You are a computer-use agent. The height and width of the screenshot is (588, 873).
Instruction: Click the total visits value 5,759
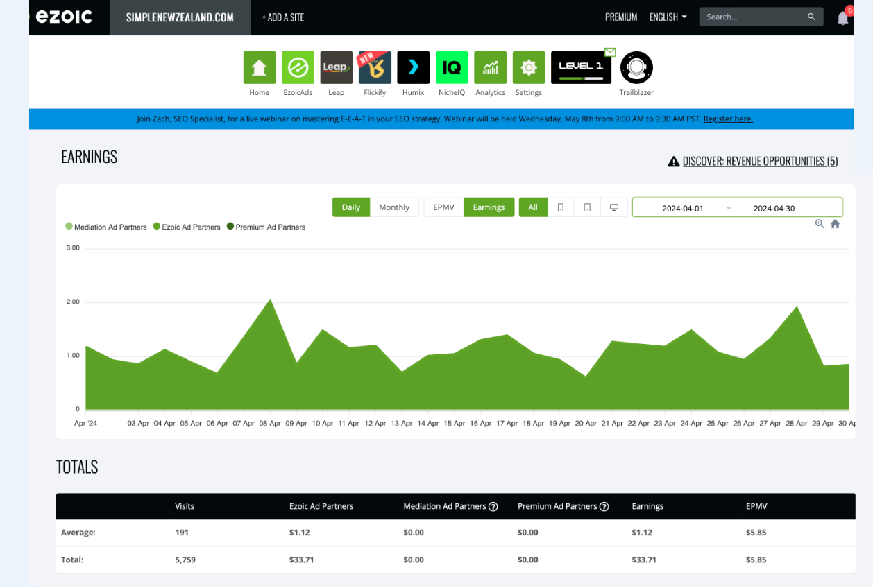click(186, 560)
